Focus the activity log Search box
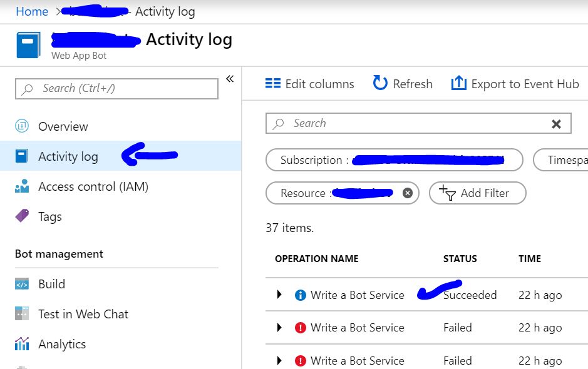The height and width of the screenshot is (369, 588). click(x=418, y=123)
